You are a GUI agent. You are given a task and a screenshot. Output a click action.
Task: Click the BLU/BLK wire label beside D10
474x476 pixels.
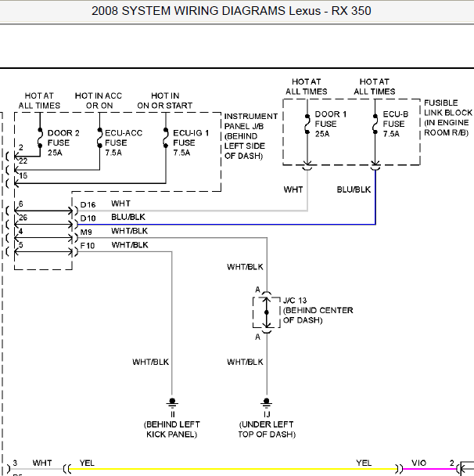[128, 217]
